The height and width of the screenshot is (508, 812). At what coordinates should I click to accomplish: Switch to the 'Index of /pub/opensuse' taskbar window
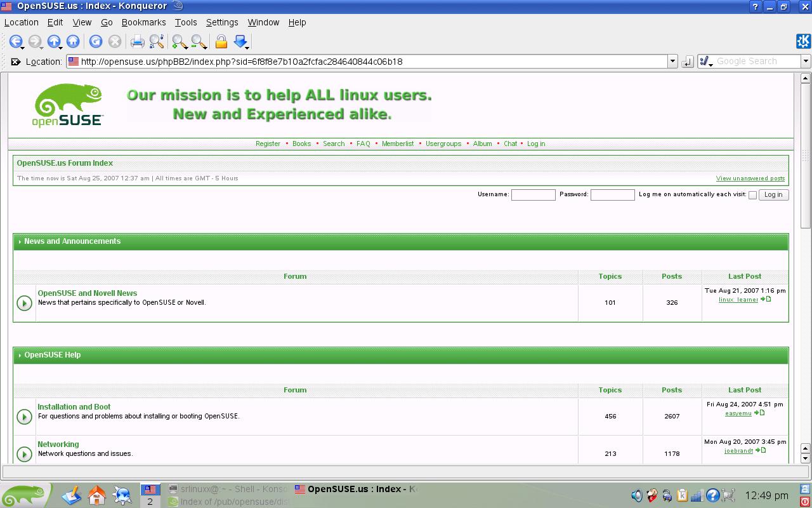[229, 502]
